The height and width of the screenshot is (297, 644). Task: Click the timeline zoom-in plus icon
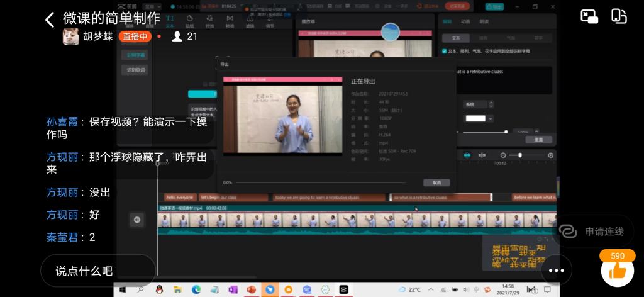coord(551,155)
